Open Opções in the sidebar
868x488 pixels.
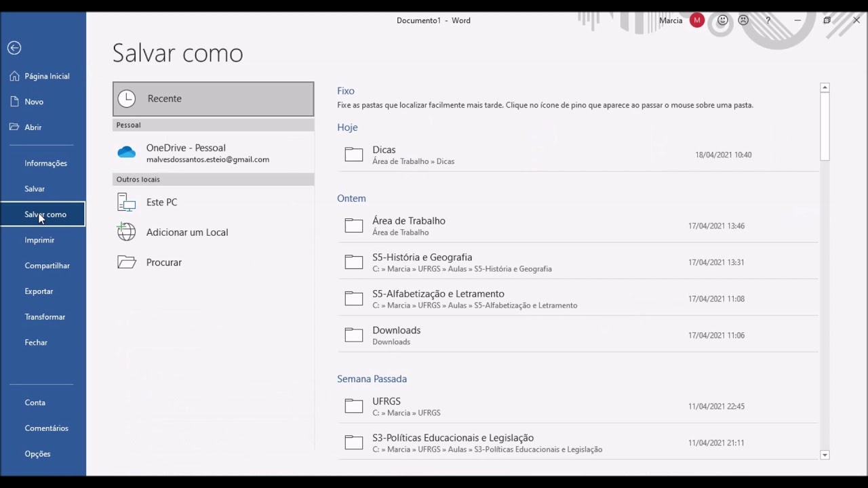[x=43, y=454]
